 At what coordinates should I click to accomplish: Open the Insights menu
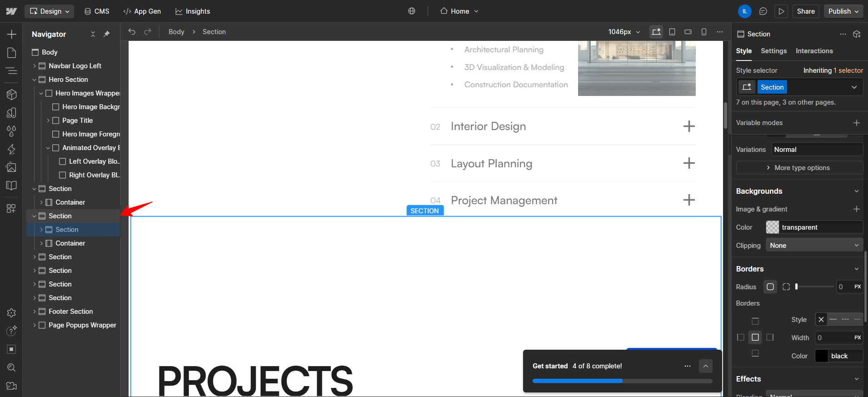pos(193,11)
